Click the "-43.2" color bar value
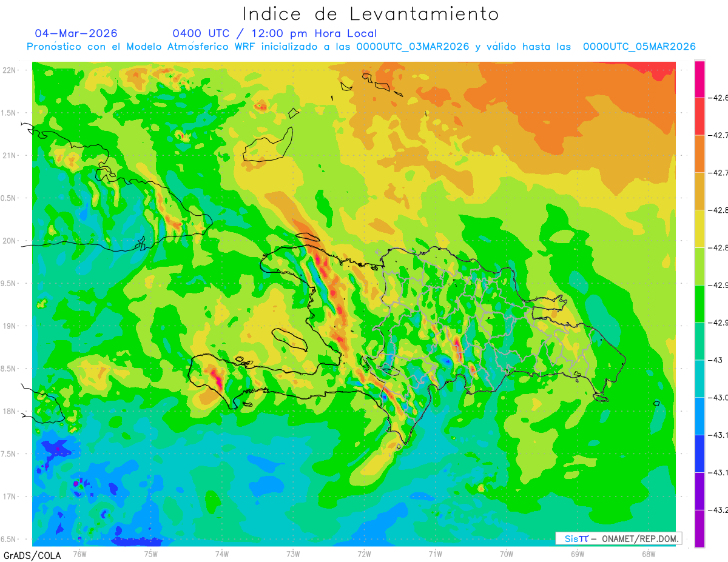The height and width of the screenshot is (562, 728). click(720, 510)
